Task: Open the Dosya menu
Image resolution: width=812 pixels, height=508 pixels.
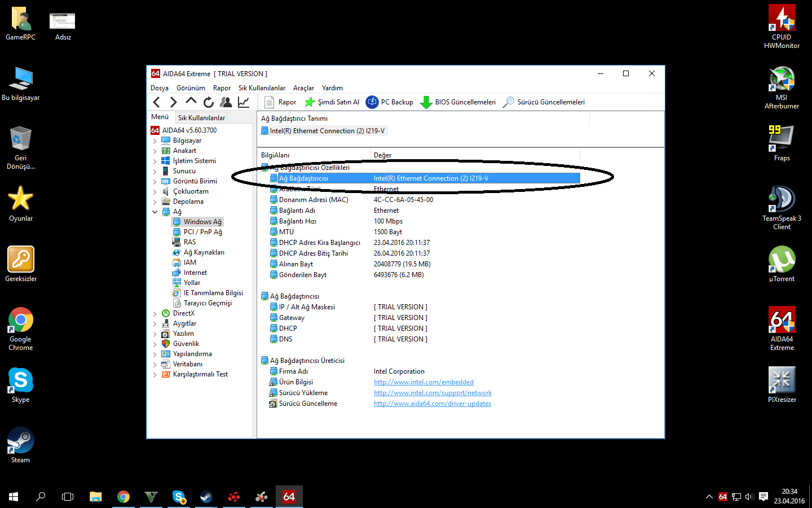Action: (160, 88)
